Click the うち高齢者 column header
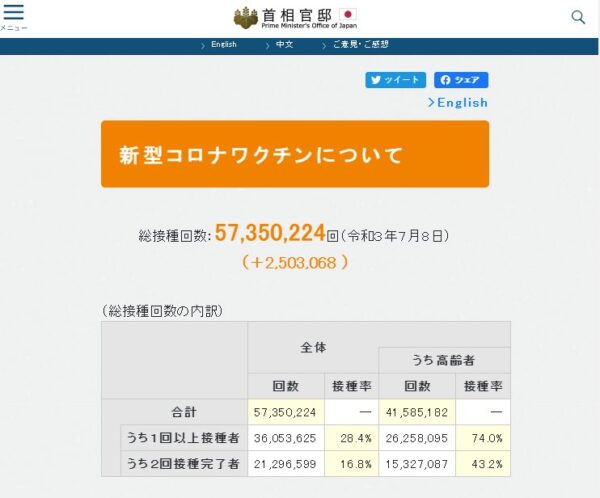This screenshot has width=600, height=498. [x=444, y=360]
